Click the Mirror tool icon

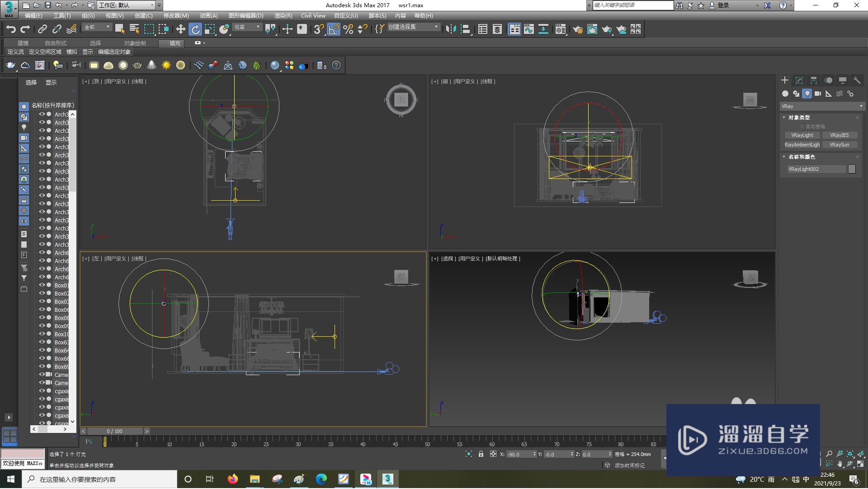click(451, 29)
